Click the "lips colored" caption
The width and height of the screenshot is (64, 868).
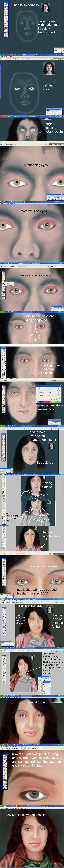click(x=45, y=463)
